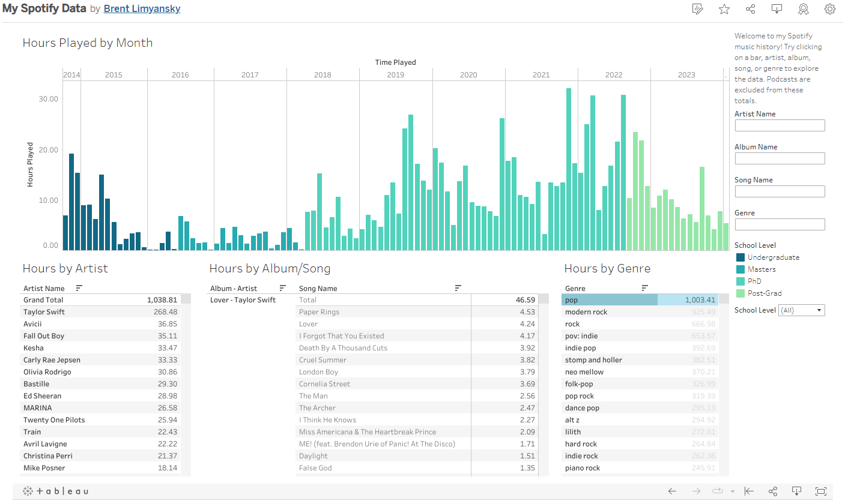
Task: Select the song Paper Rings
Action: coord(417,312)
